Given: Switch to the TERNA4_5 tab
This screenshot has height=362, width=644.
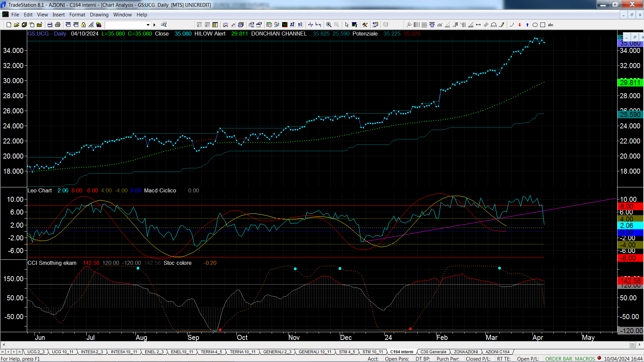Looking at the screenshot, I should [x=211, y=352].
